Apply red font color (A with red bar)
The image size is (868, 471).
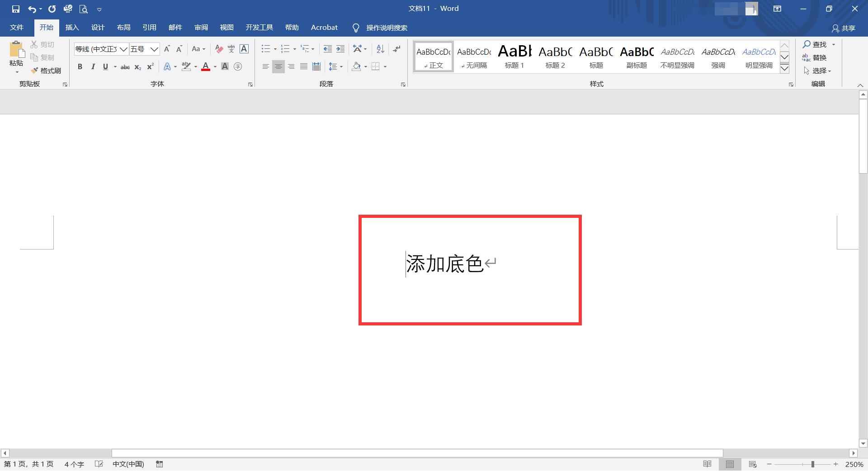(206, 67)
